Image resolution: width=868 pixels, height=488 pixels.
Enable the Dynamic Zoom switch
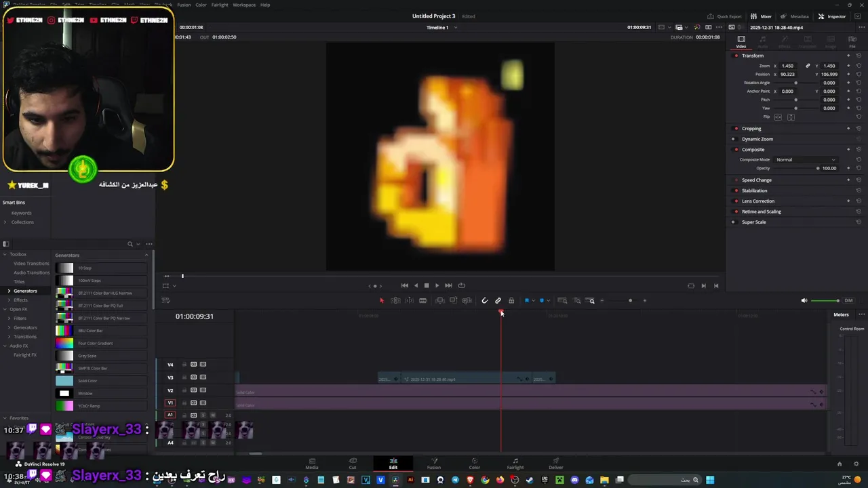[733, 139]
